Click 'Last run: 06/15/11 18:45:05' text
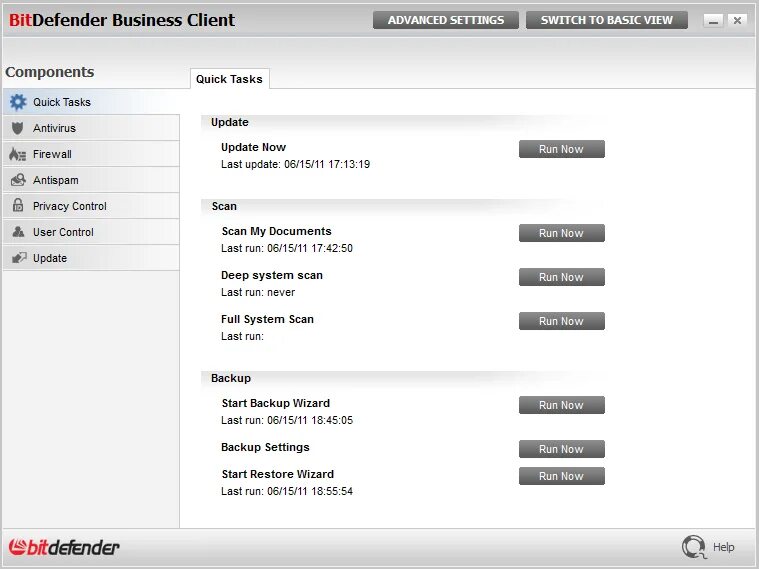The image size is (759, 569). point(287,420)
